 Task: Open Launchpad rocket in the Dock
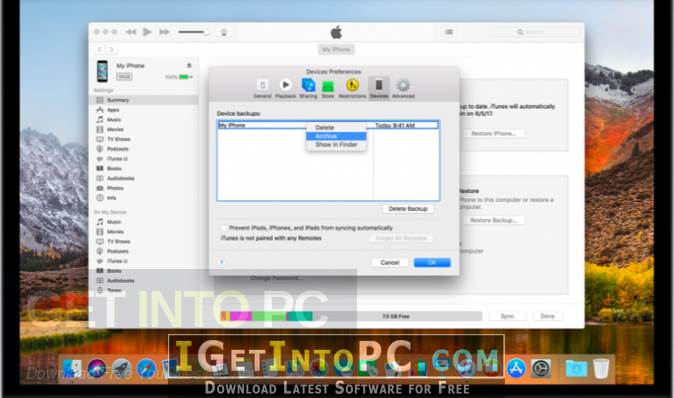click(x=122, y=369)
